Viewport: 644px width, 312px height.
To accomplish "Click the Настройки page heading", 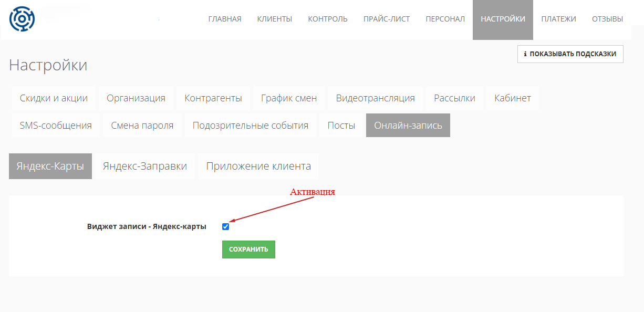I will point(48,65).
